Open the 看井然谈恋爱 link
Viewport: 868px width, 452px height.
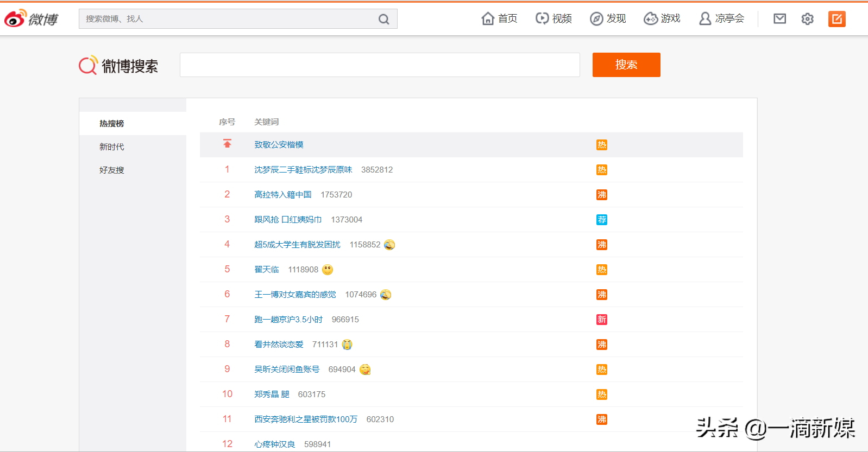click(x=279, y=345)
